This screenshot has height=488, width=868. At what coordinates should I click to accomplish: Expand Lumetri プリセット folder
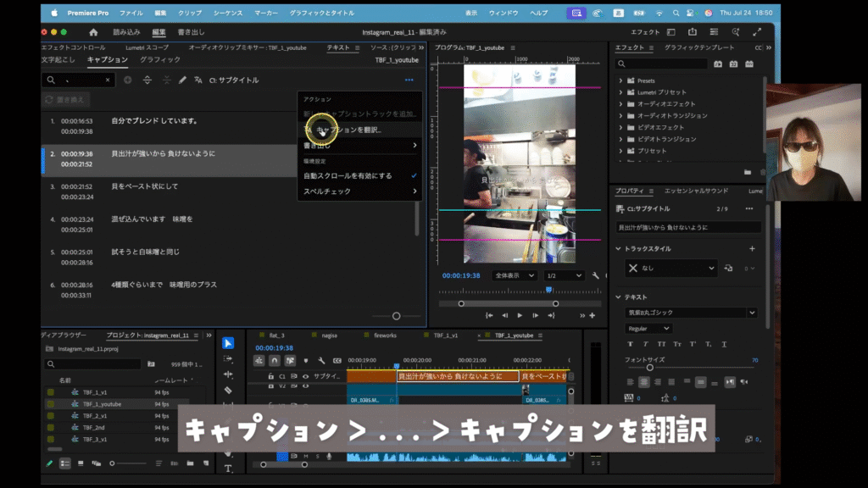[x=620, y=92]
